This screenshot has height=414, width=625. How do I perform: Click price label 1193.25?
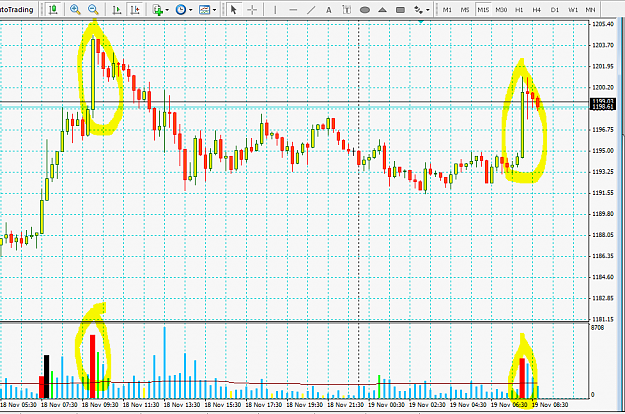click(x=603, y=172)
